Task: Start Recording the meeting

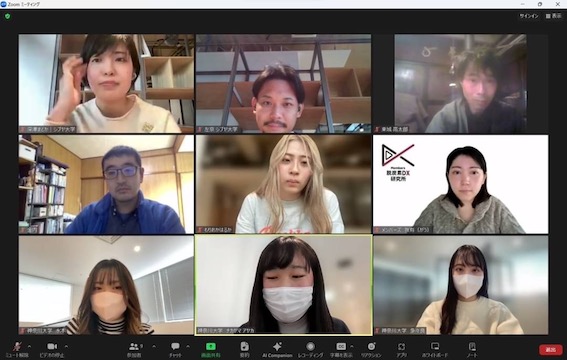Action: [310, 350]
